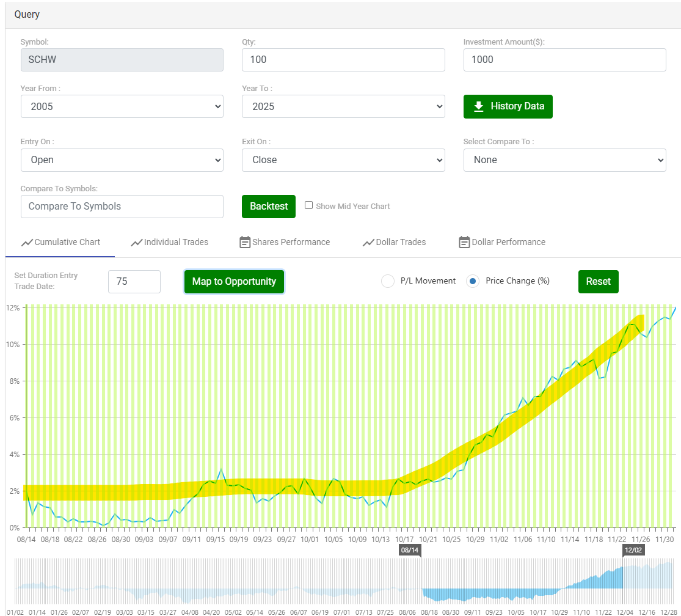
Task: Enable the Show Mid Year Chart checkbox
Action: click(x=309, y=205)
